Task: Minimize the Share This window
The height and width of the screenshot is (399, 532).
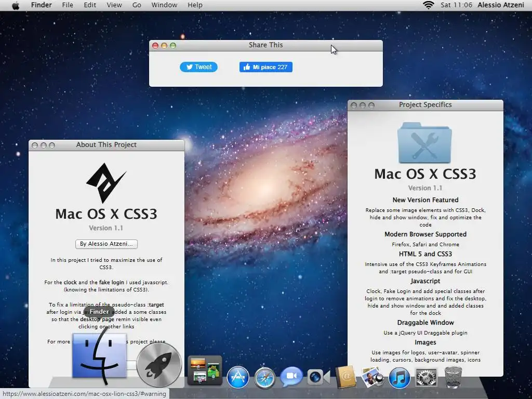Action: 164,46
